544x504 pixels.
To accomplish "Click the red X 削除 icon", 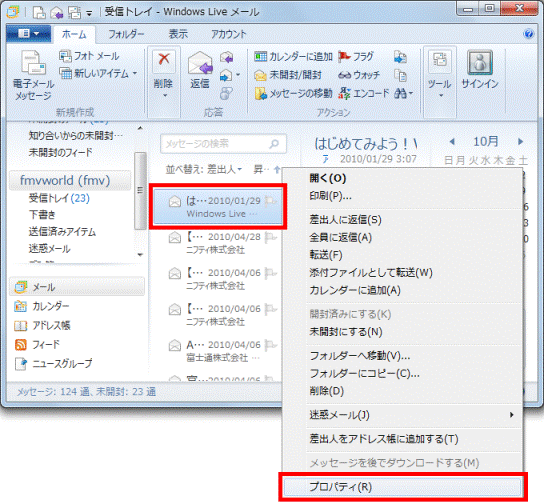I will 163,60.
